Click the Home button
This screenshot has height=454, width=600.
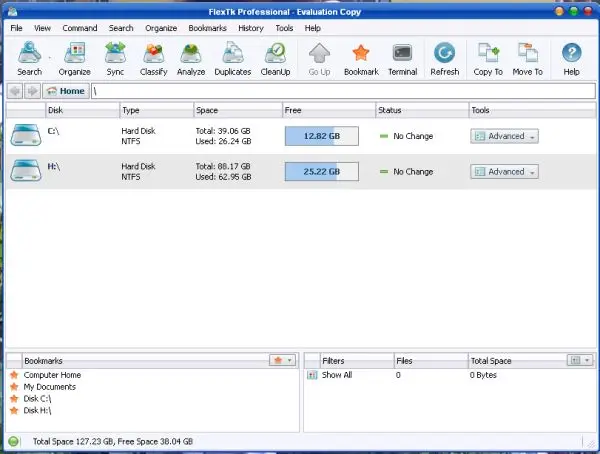coord(66,91)
